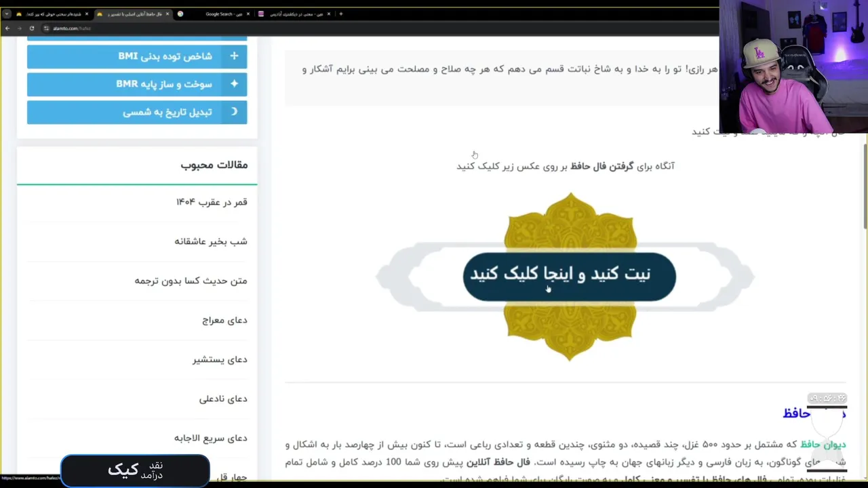Click the گرفتن فال حافظ instruction text
868x488 pixels.
click(602, 166)
